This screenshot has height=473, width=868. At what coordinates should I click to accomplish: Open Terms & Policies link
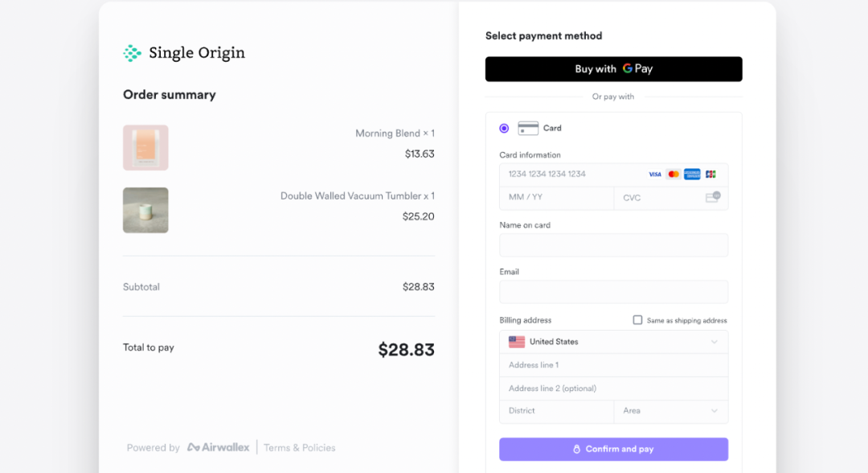coord(300,447)
